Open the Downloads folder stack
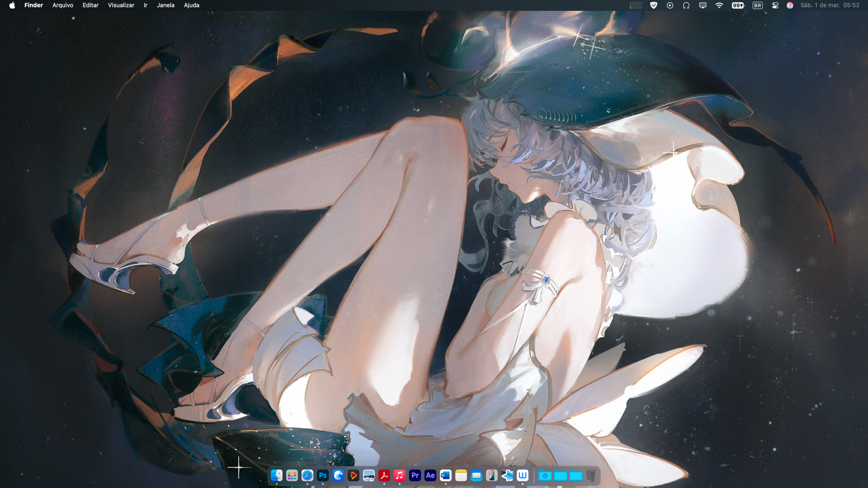Viewport: 868px width, 488px height. tap(545, 475)
